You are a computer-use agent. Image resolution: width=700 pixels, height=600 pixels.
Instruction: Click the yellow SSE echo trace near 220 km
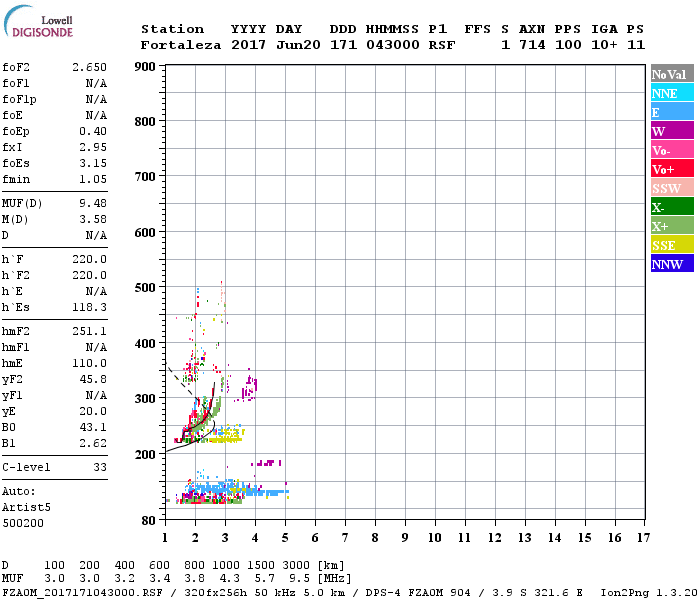click(226, 440)
